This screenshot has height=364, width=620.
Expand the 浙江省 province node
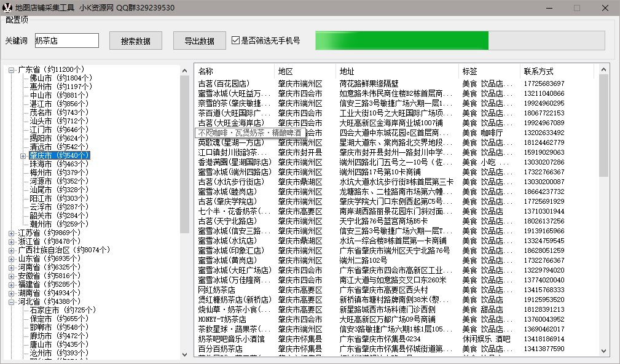[x=12, y=242]
